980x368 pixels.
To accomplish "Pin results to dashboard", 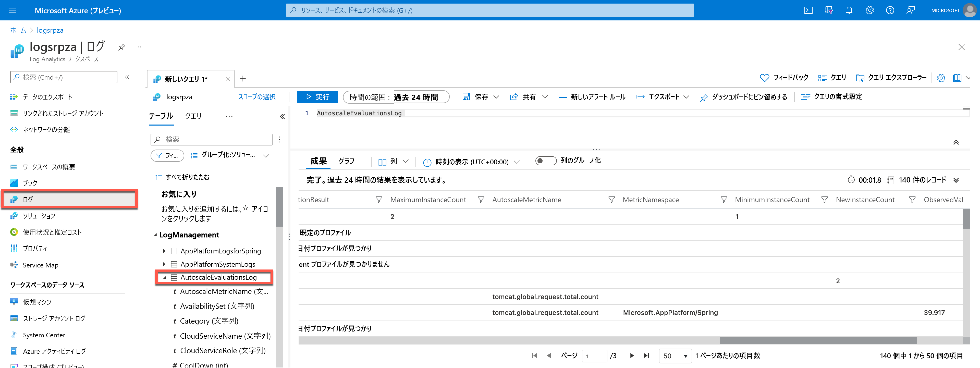I will coord(743,97).
